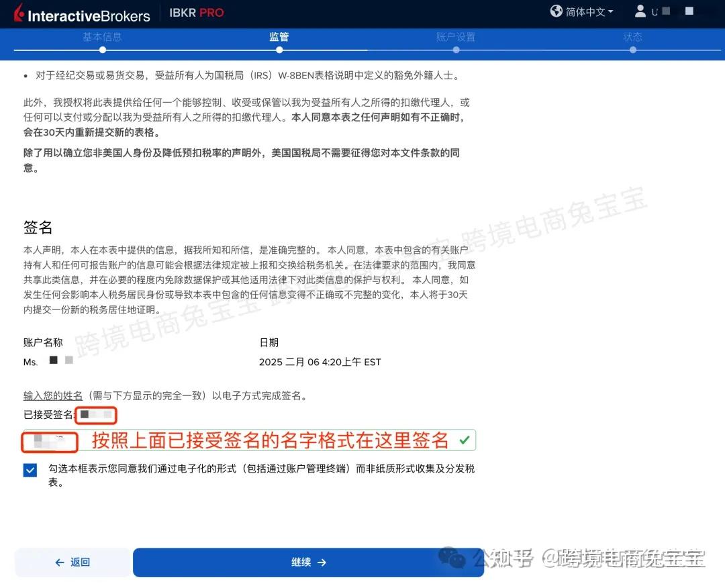Click the green checkmark beside signature field
The image size is (725, 588).
463,440
